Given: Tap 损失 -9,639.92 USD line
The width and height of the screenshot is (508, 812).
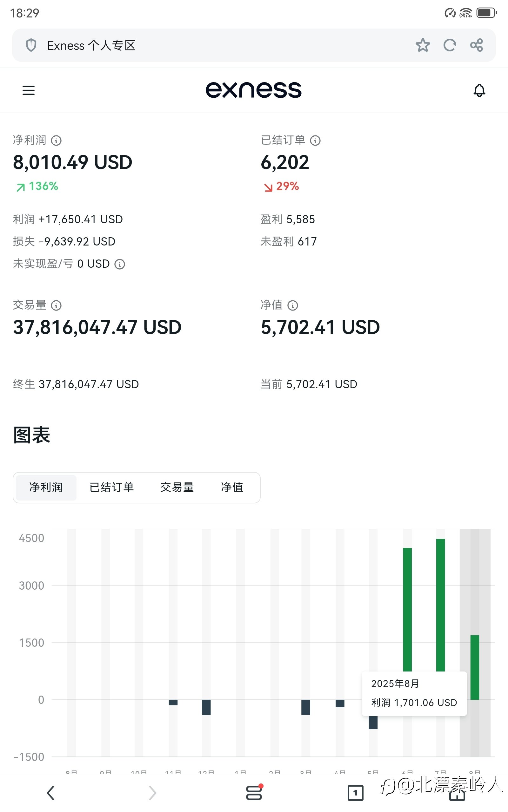Looking at the screenshot, I should (x=64, y=242).
